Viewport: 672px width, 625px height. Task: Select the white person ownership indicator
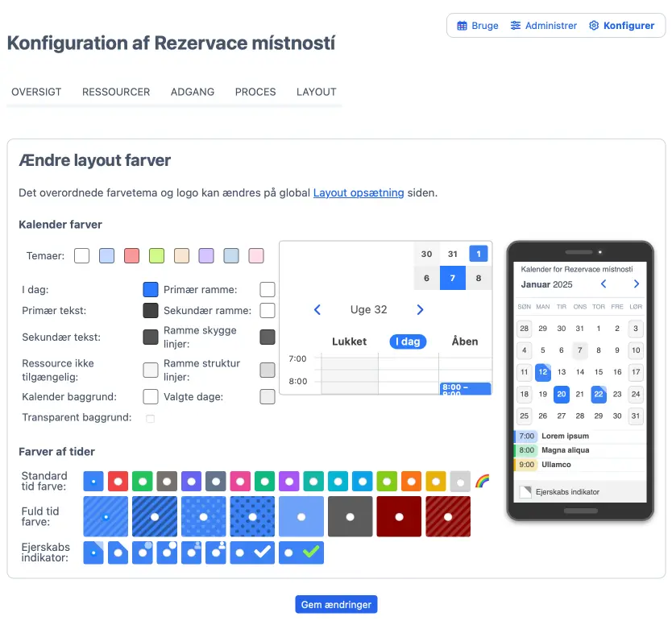[x=216, y=553]
